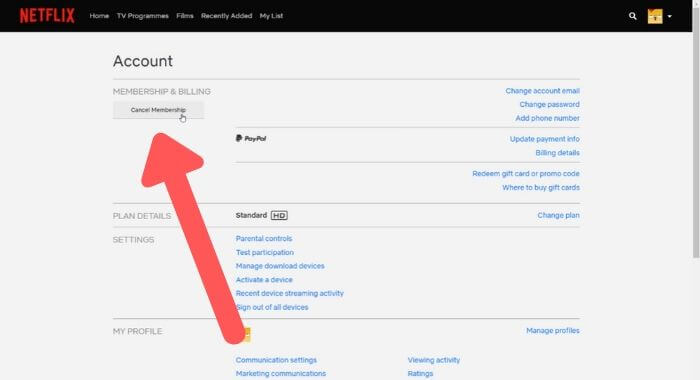
Task: Open the search magnifier icon
Action: coord(633,16)
